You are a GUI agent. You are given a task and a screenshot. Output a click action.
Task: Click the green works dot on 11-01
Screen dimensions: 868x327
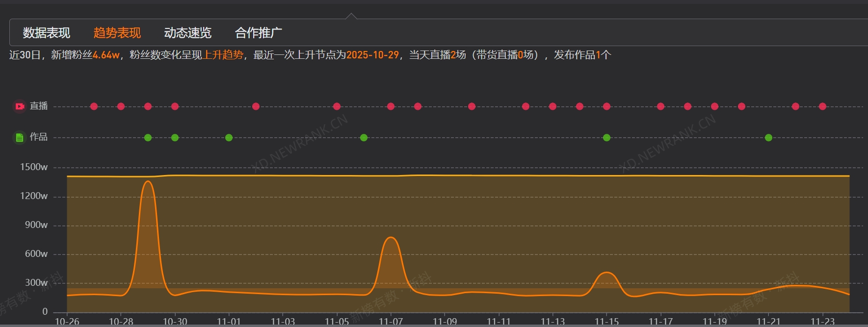click(x=229, y=138)
